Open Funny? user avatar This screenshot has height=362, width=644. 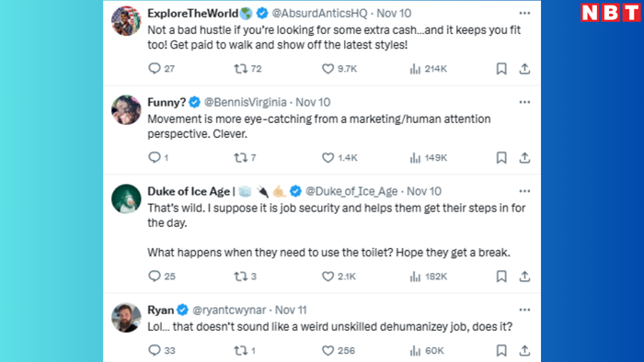click(x=126, y=110)
